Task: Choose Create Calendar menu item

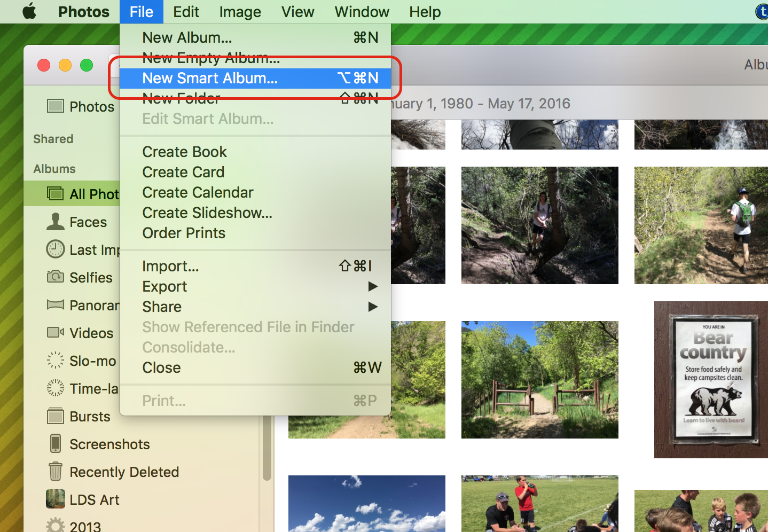Action: pyautogui.click(x=255, y=192)
